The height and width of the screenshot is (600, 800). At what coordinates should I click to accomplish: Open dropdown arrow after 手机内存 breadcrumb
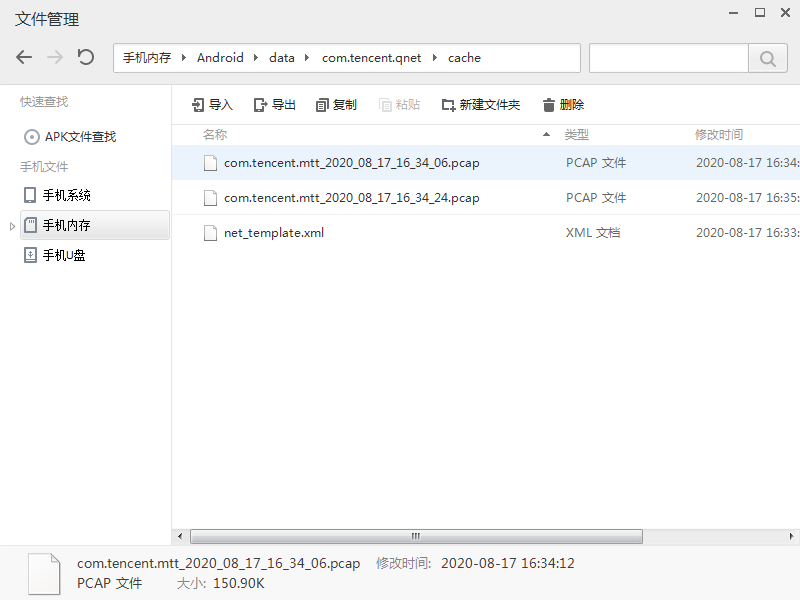pyautogui.click(x=184, y=58)
